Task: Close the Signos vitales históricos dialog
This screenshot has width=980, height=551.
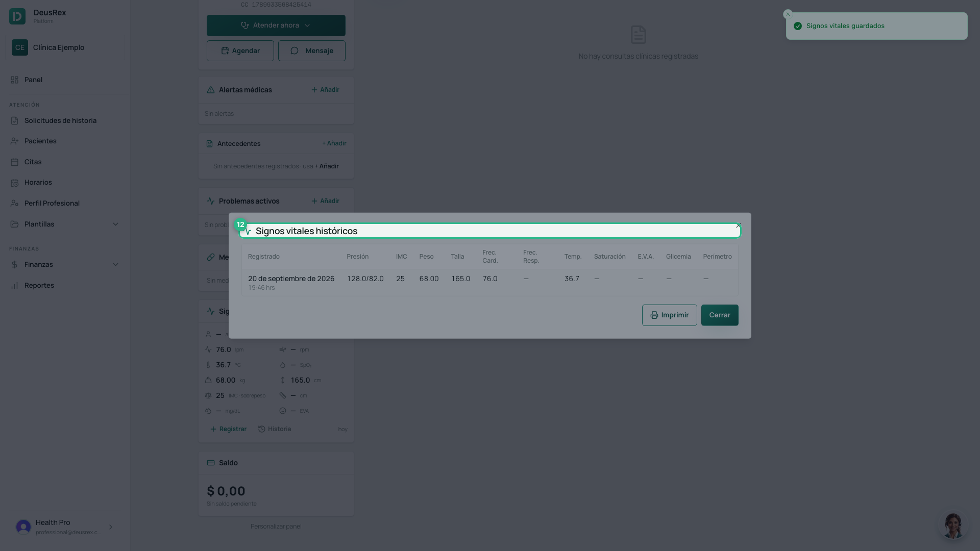Action: coord(739,225)
